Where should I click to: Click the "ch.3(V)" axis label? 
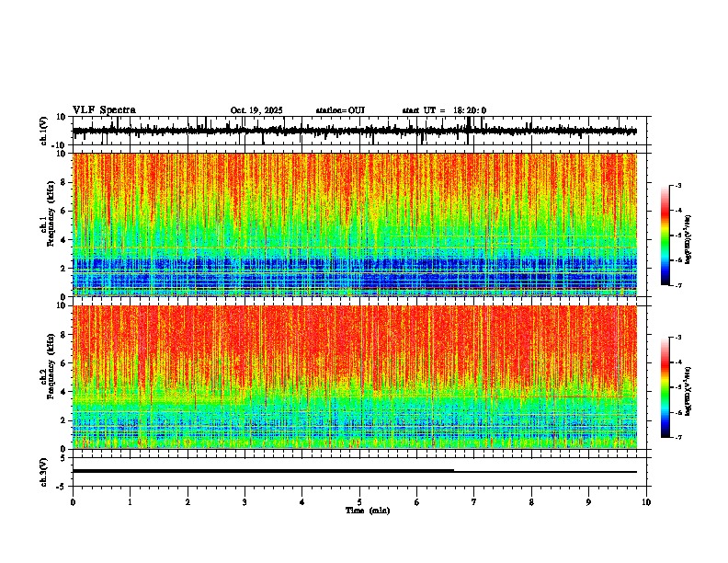point(44,472)
